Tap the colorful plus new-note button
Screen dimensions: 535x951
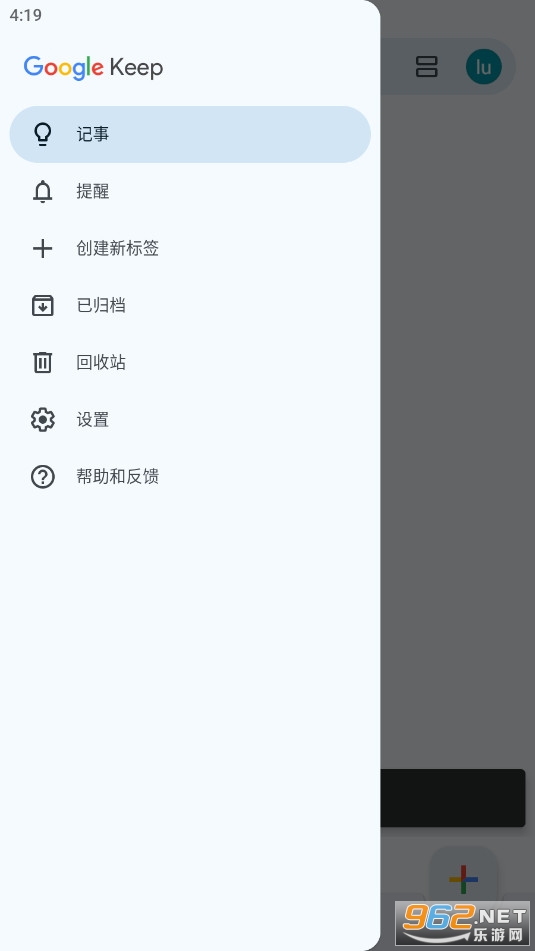pos(463,879)
